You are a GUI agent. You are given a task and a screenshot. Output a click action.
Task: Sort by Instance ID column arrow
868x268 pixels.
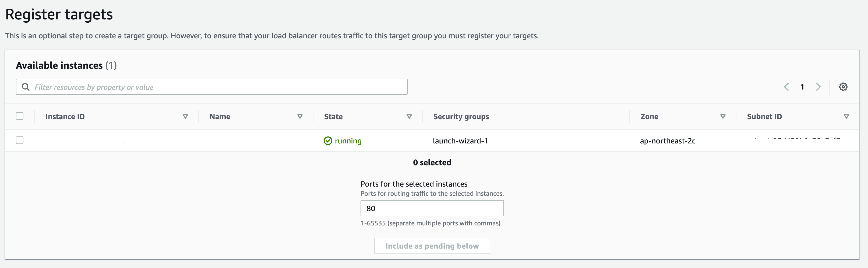pyautogui.click(x=185, y=116)
